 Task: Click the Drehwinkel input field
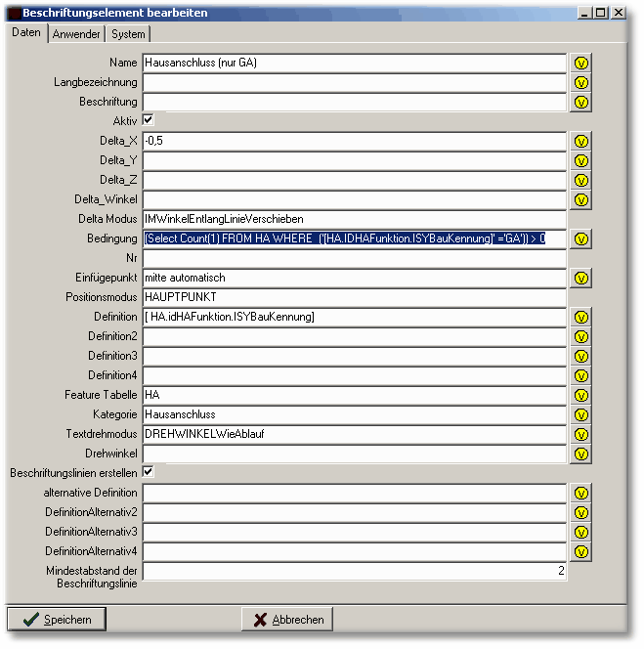pos(354,454)
